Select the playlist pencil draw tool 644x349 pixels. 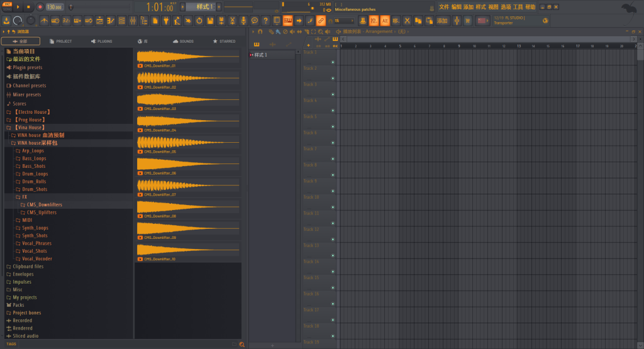click(271, 31)
